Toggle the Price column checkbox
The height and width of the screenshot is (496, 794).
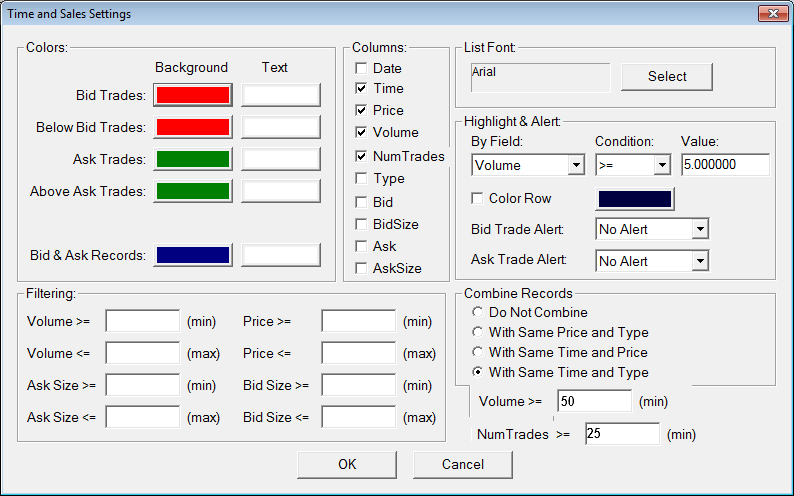point(361,110)
